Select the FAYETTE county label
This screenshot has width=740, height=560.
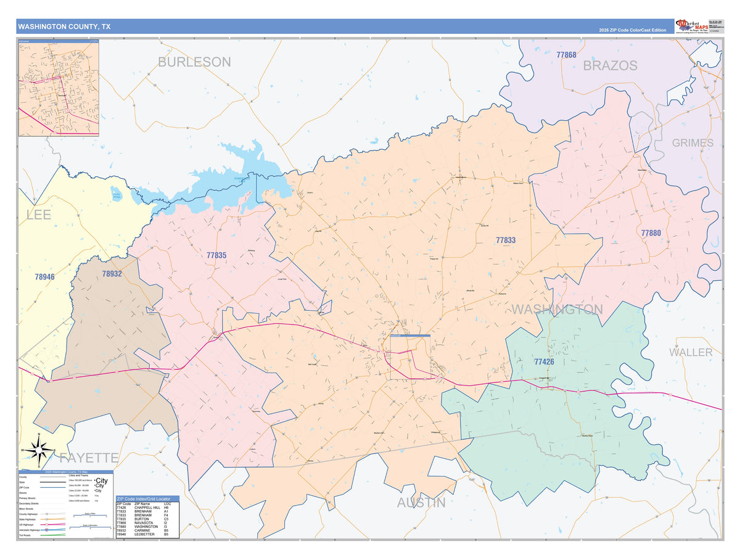pos(89,458)
